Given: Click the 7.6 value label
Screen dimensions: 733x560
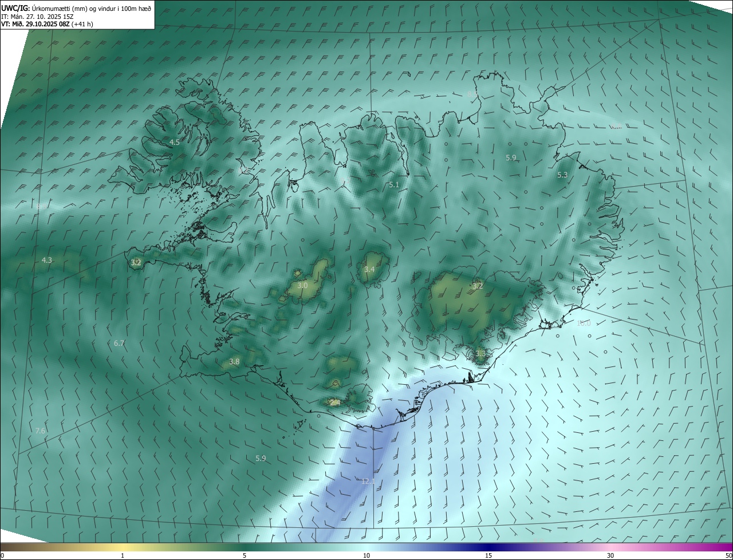Looking at the screenshot, I should pyautogui.click(x=40, y=431).
